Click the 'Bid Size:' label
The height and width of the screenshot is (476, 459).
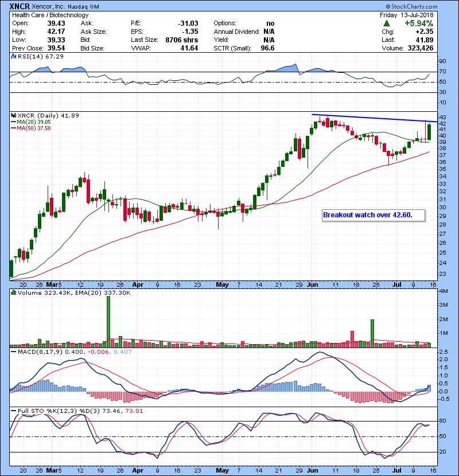[x=92, y=48]
